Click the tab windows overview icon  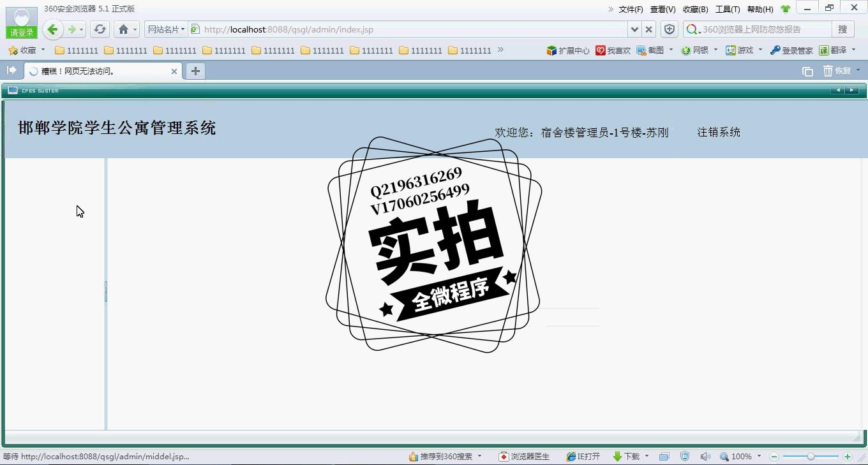[807, 71]
